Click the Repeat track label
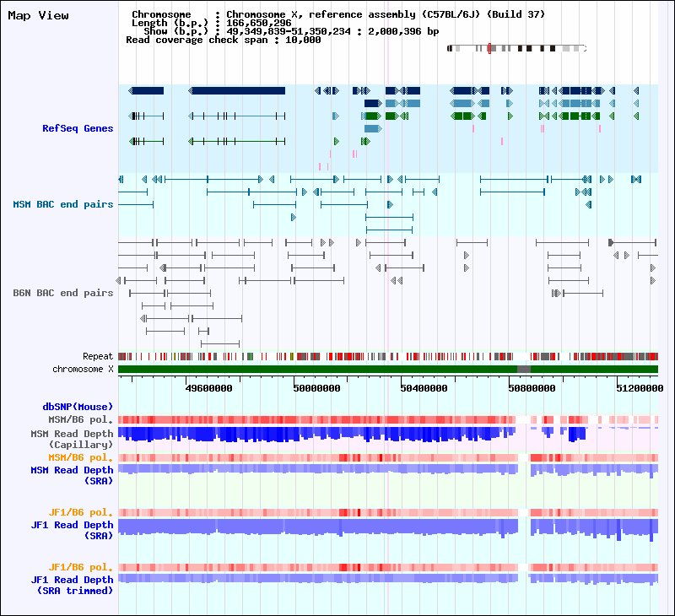Image resolution: width=675 pixels, height=616 pixels. coord(98,356)
